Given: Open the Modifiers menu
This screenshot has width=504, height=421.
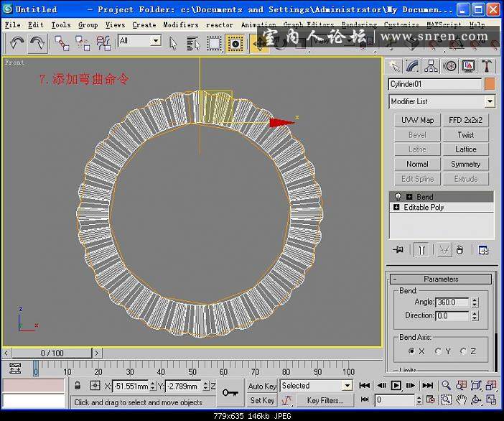Looking at the screenshot, I should (x=180, y=24).
